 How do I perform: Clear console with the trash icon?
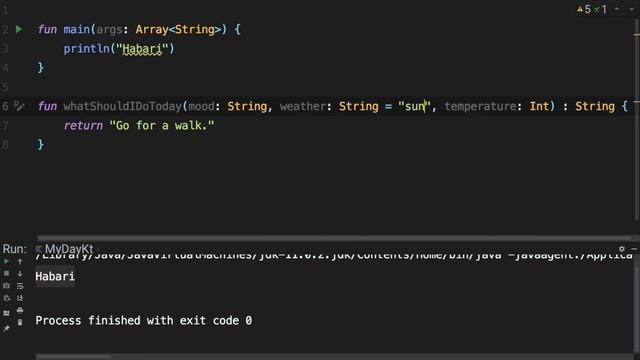[x=20, y=323]
